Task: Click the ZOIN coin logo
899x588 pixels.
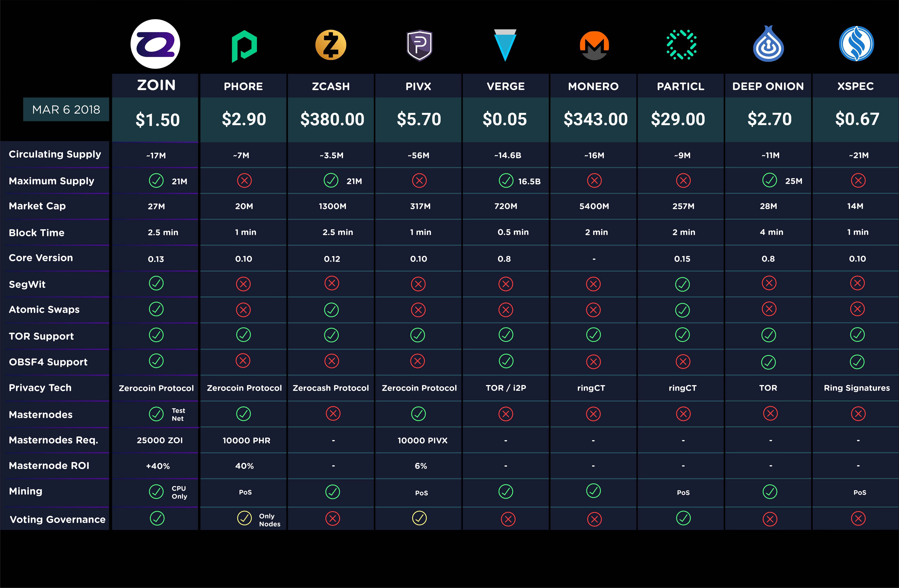Action: coord(155,44)
